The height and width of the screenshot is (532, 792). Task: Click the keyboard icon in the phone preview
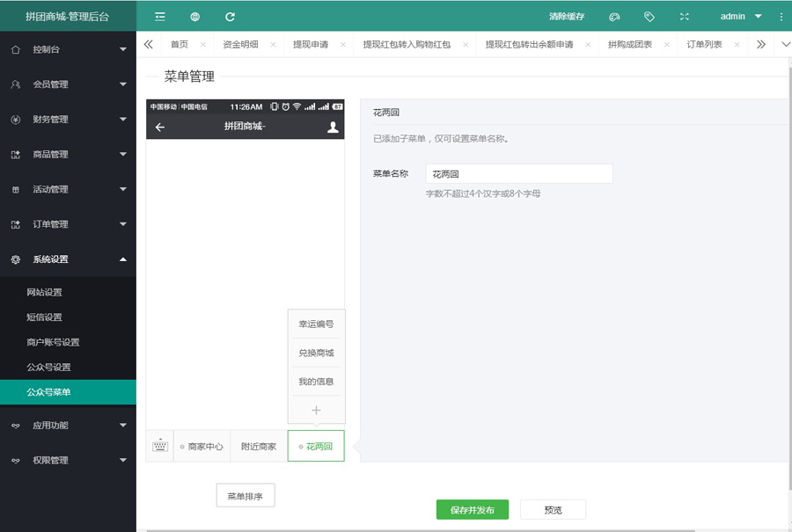[x=159, y=446]
